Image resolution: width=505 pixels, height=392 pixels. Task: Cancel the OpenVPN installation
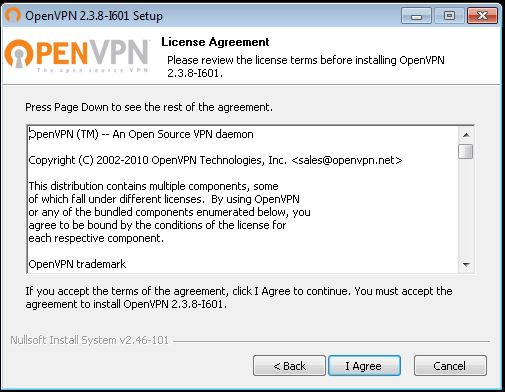click(450, 366)
